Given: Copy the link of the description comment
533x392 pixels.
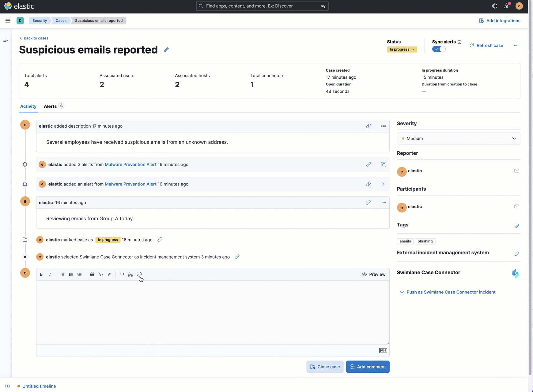Looking at the screenshot, I should [x=369, y=126].
